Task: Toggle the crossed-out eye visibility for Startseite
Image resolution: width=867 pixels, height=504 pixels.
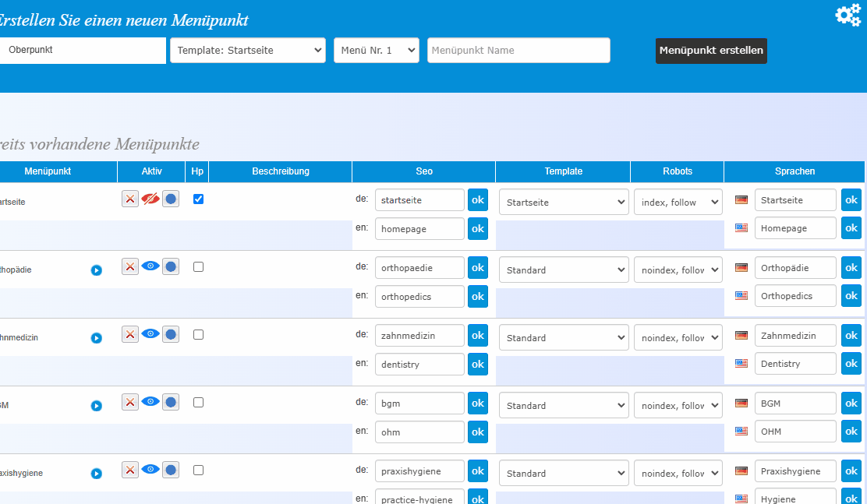Action: pyautogui.click(x=150, y=199)
